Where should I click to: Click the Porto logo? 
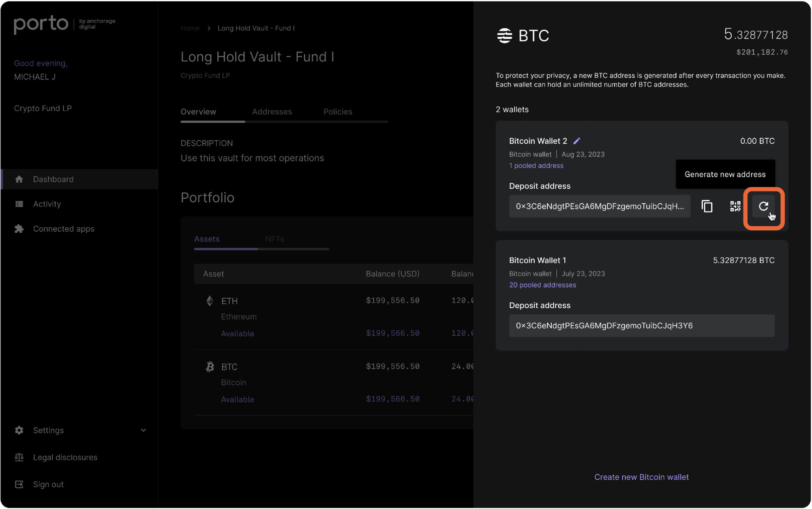coord(41,24)
